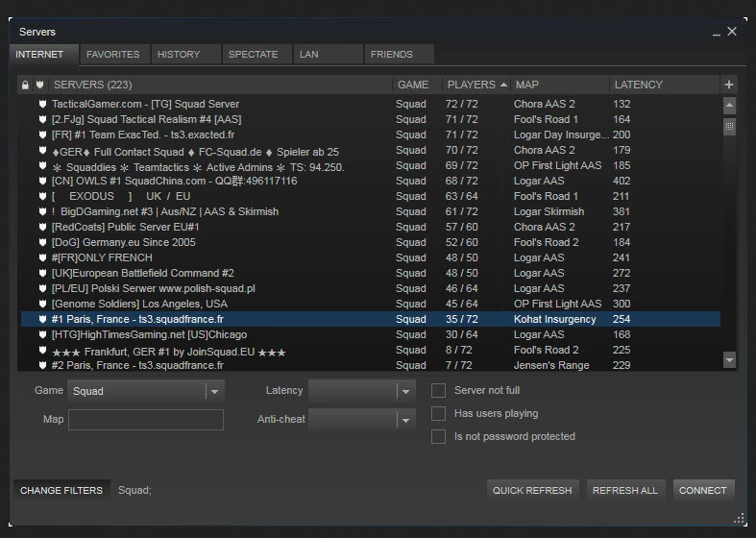
Task: Check the Has users playing filter
Action: pos(438,414)
